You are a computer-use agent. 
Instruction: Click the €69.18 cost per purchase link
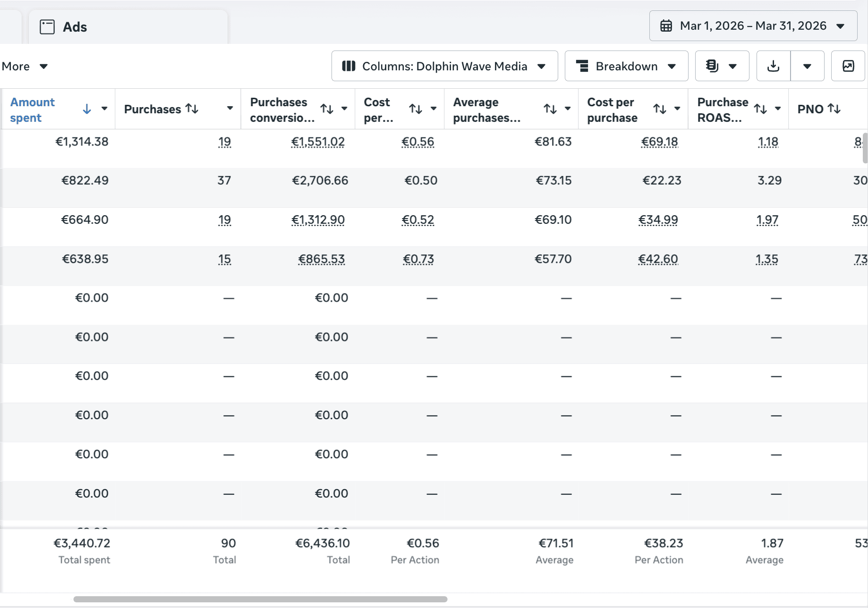click(x=659, y=142)
